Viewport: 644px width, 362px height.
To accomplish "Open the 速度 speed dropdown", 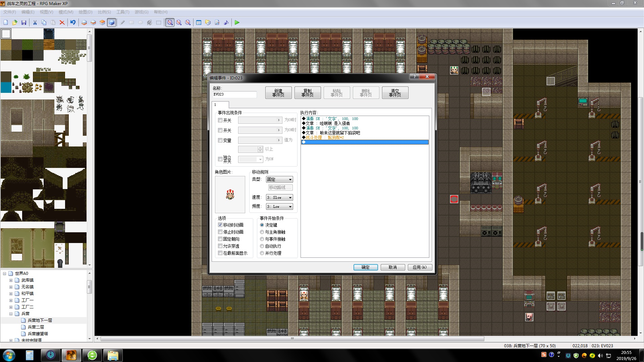I will click(279, 197).
